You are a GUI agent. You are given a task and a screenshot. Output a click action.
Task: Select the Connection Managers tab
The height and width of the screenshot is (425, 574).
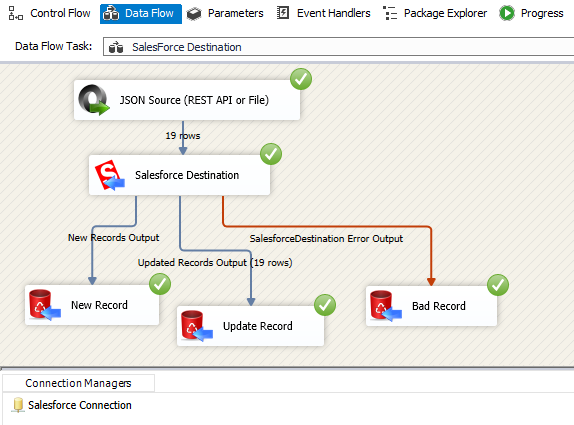click(x=78, y=383)
